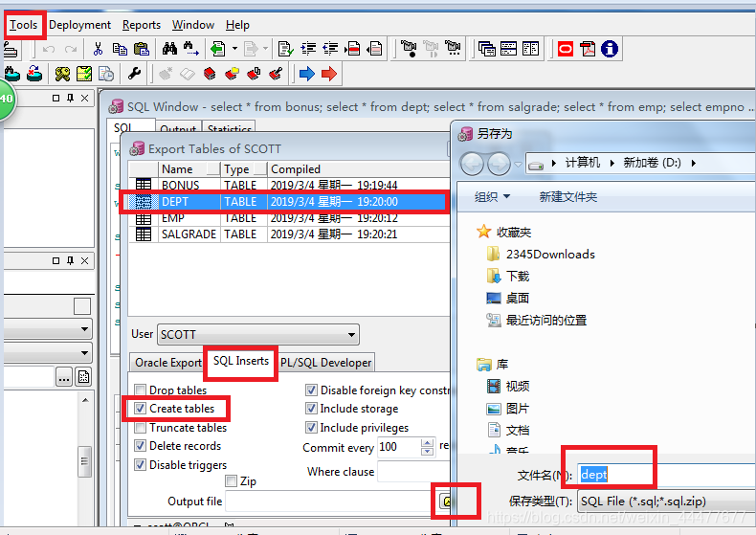Toggle the Create tables checkbox
Viewport: 756px width, 535px height.
(140, 409)
